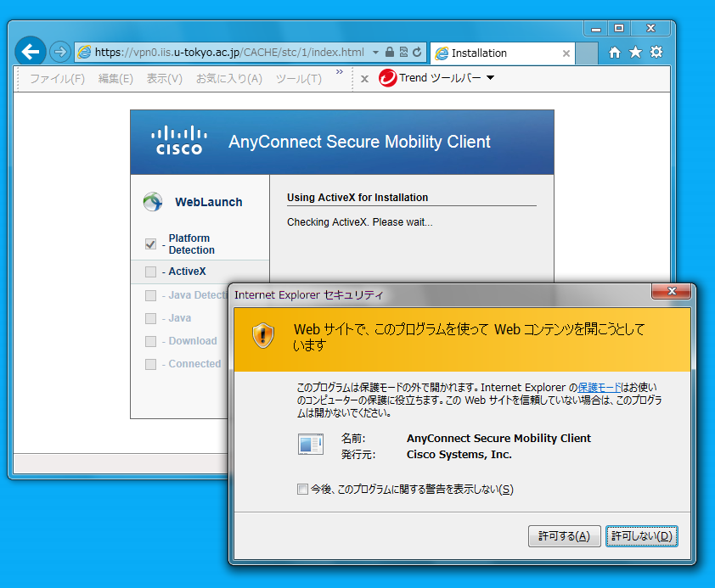Open the 編集(E) menu
The width and height of the screenshot is (715, 588).
115,79
